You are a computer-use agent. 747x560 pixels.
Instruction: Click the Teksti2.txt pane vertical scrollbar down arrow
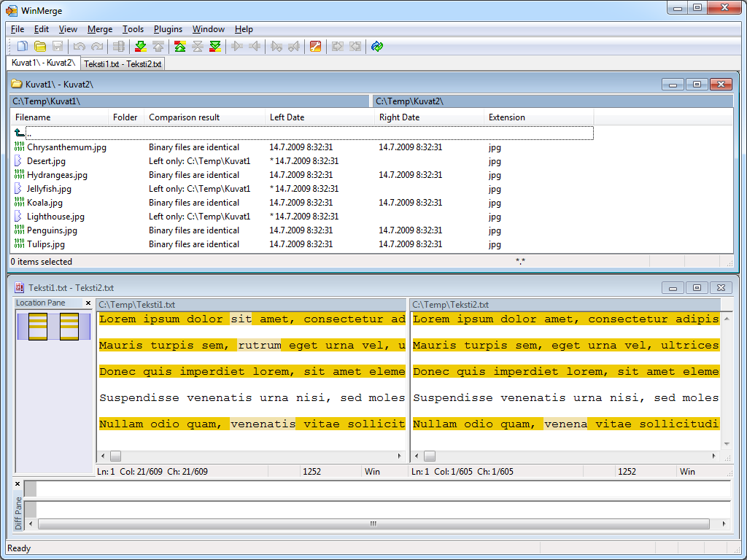(x=727, y=444)
